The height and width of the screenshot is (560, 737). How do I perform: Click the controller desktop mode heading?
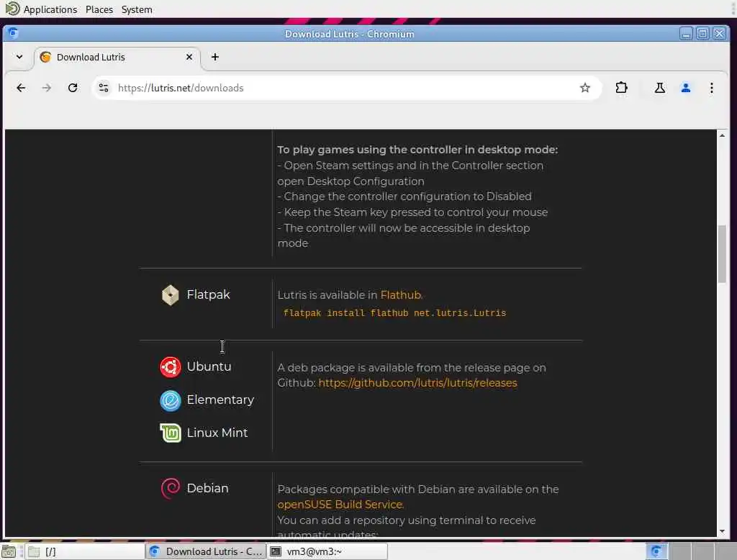pyautogui.click(x=417, y=150)
